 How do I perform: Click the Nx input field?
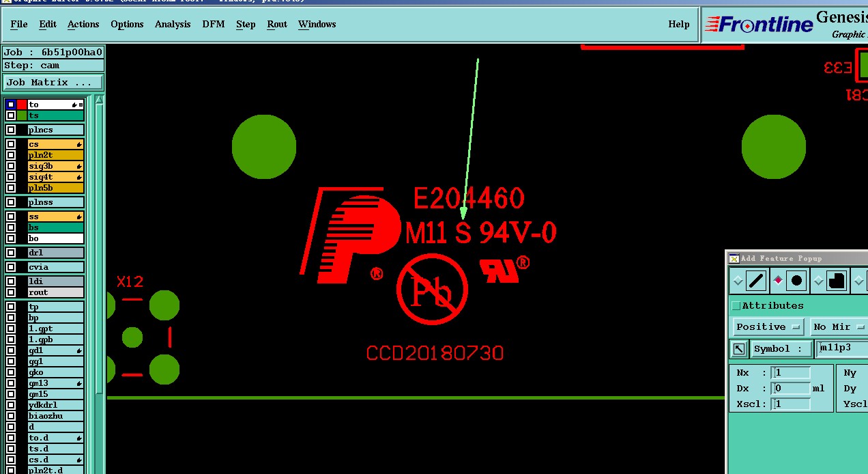point(791,373)
